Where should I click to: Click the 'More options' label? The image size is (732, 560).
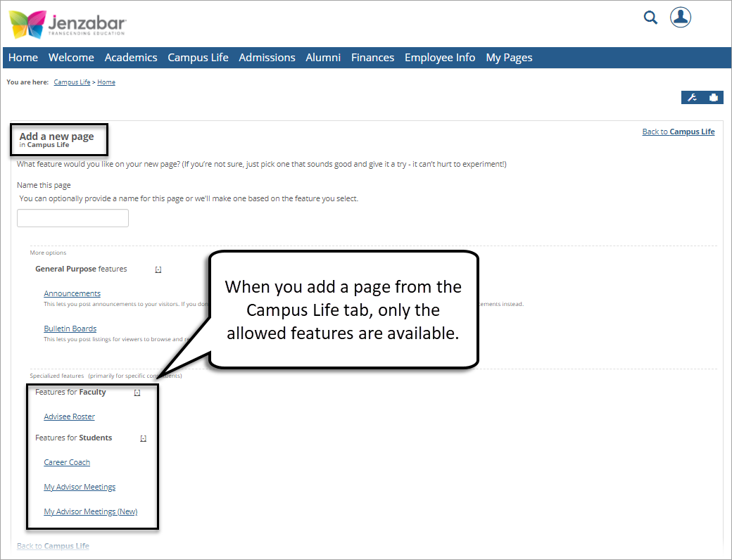pos(48,253)
